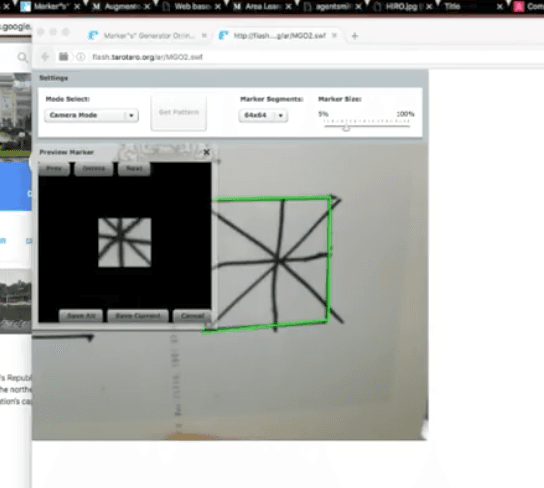Image resolution: width=544 pixels, height=488 pixels.
Task: Click the Camera Mode dropdown arrow
Action: coord(131,115)
